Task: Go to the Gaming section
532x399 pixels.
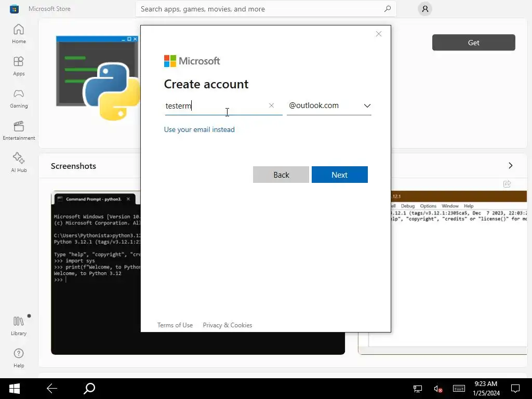Action: [19, 98]
